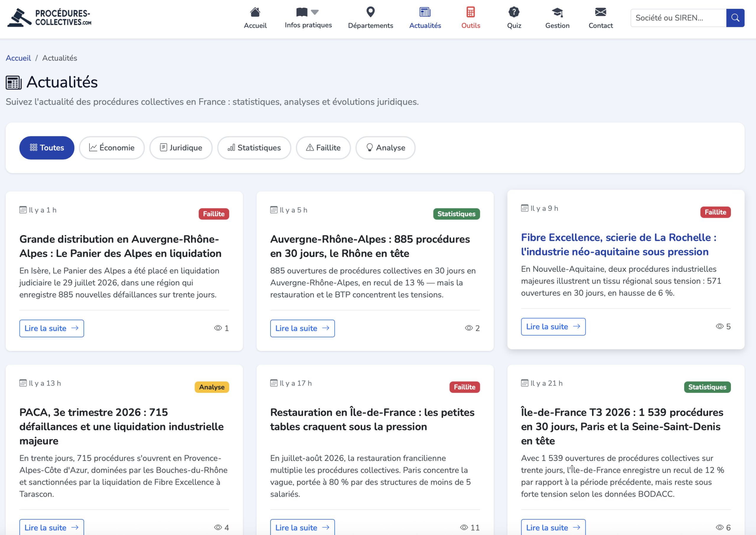Click the calendar icon beside Il y a 5 h
The height and width of the screenshot is (535, 756).
pyautogui.click(x=274, y=210)
